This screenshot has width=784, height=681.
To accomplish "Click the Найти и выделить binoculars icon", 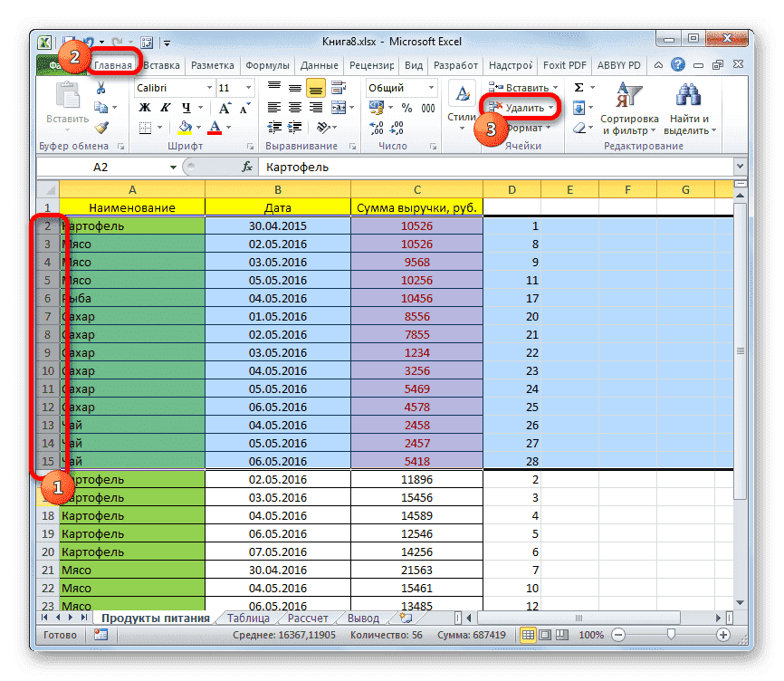I will [x=688, y=95].
